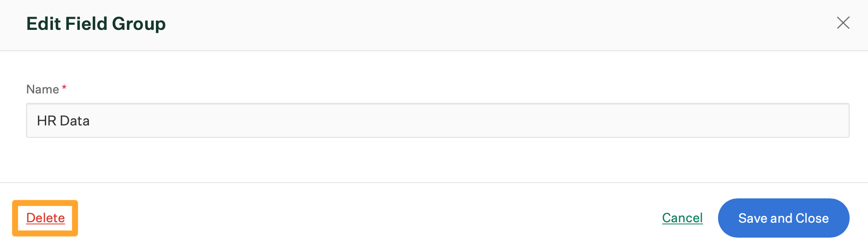
Task: Click the X icon at top right
Action: click(x=843, y=23)
